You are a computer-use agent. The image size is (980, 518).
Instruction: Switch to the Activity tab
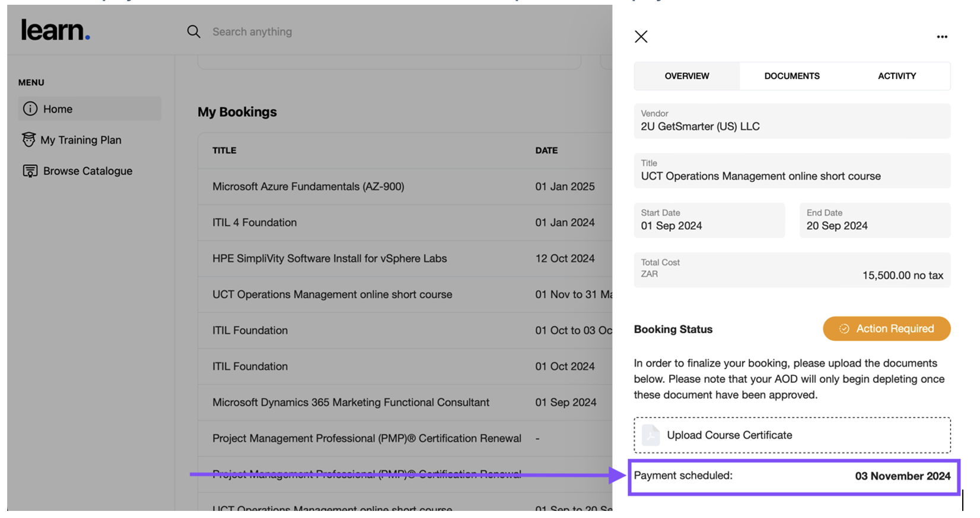(x=897, y=76)
